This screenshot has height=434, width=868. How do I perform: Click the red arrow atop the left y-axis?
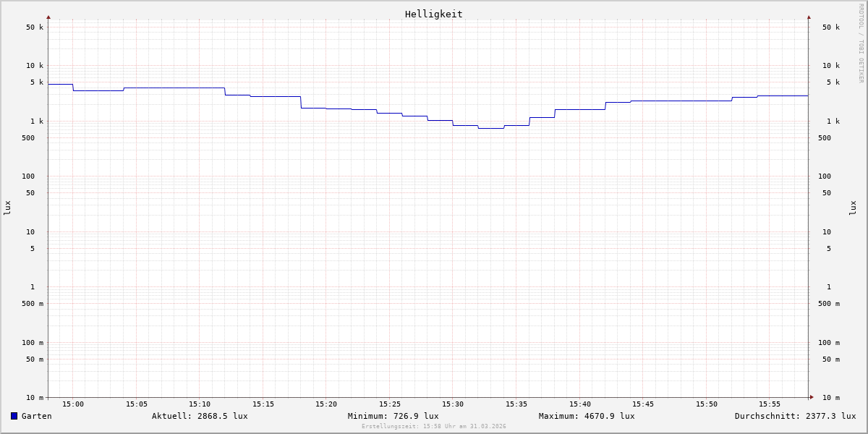coord(48,17)
